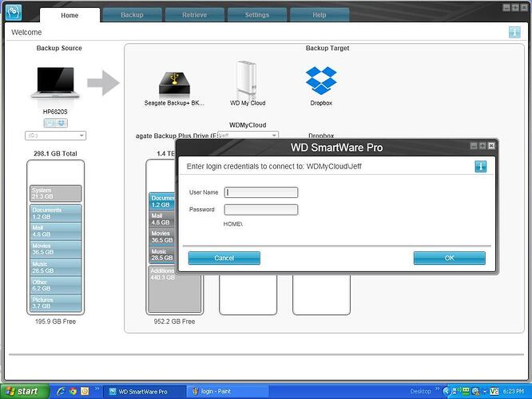This screenshot has height=399, width=532.
Task: Open the Windows Start menu
Action: (25, 392)
